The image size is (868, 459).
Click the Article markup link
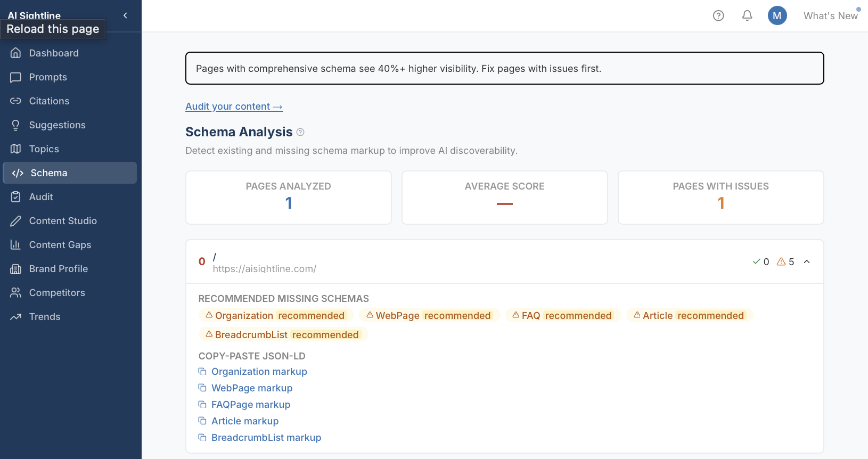point(245,421)
